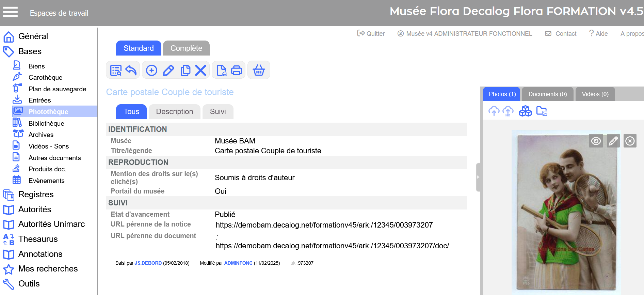Toggle the eye view icon on the photo
Image resolution: width=644 pixels, height=295 pixels.
[x=596, y=141]
